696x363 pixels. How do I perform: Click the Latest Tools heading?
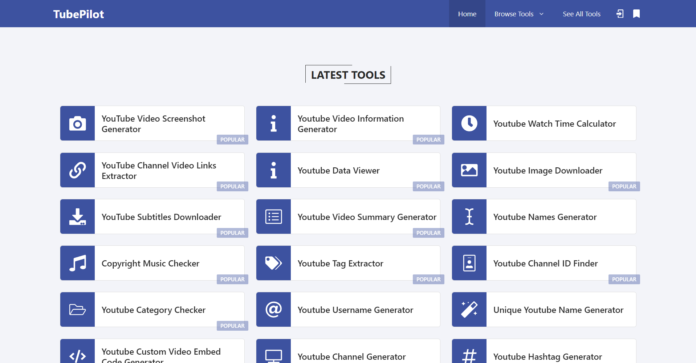pos(348,75)
